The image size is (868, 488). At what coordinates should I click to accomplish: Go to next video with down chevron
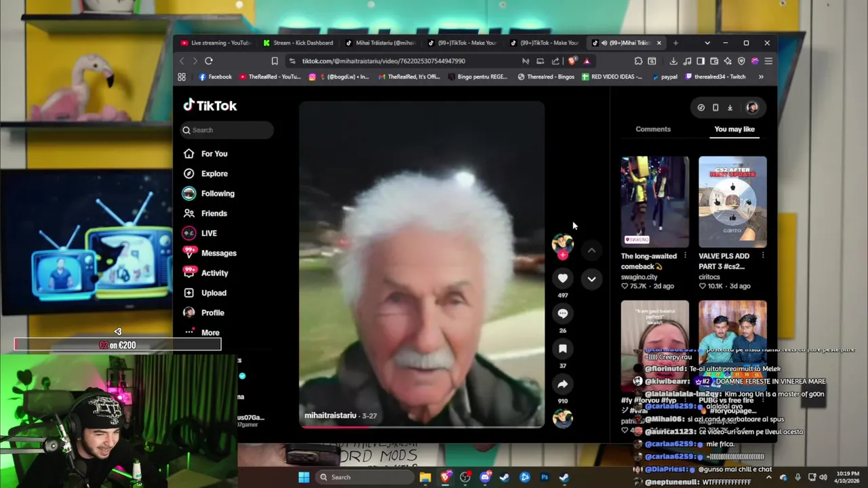click(x=591, y=279)
